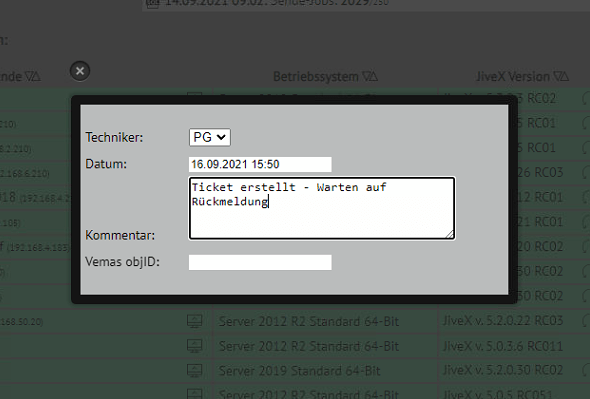Viewport: 590px width, 399px height.
Task: Click the Vemas objID label
Action: click(123, 262)
